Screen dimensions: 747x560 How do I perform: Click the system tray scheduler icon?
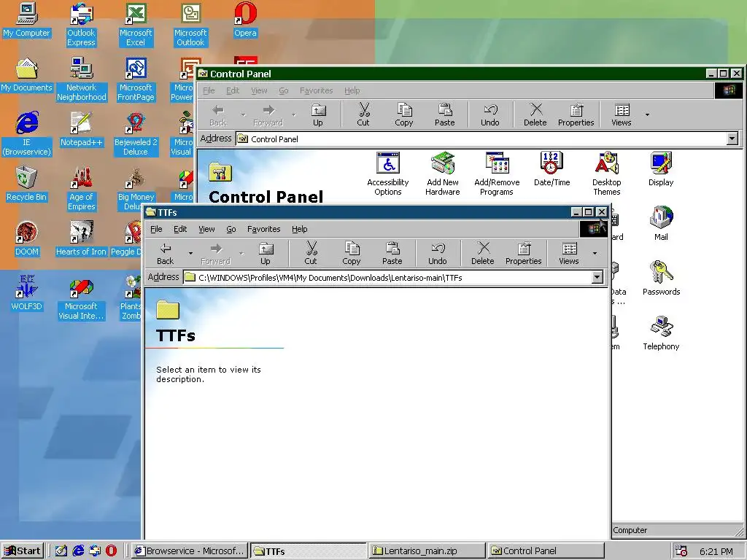[681, 551]
